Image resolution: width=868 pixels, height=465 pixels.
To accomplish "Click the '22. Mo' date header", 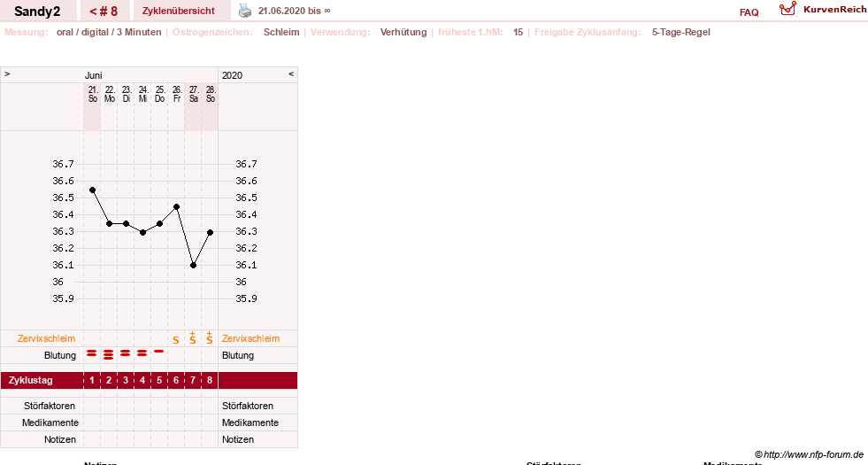I will (110, 94).
